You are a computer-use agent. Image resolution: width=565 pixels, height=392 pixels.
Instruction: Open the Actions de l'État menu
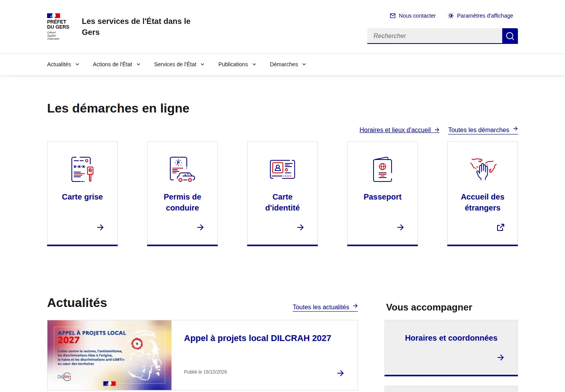pyautogui.click(x=117, y=64)
